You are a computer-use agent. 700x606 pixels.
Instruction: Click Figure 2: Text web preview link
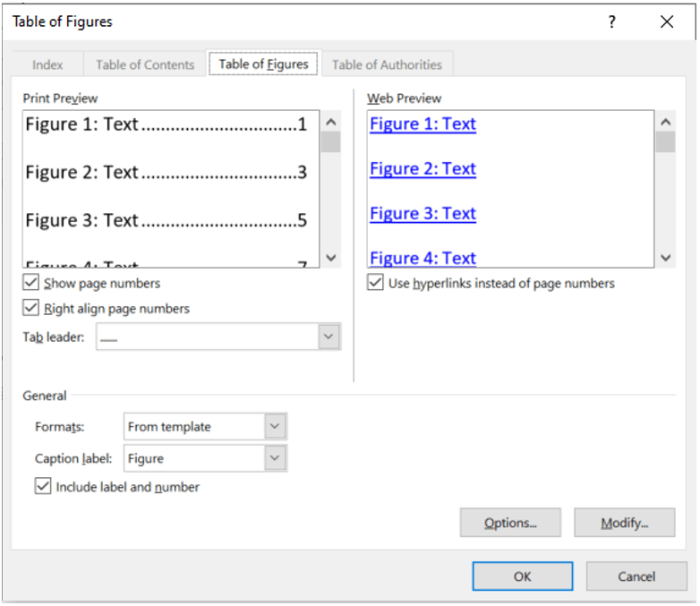pyautogui.click(x=423, y=169)
